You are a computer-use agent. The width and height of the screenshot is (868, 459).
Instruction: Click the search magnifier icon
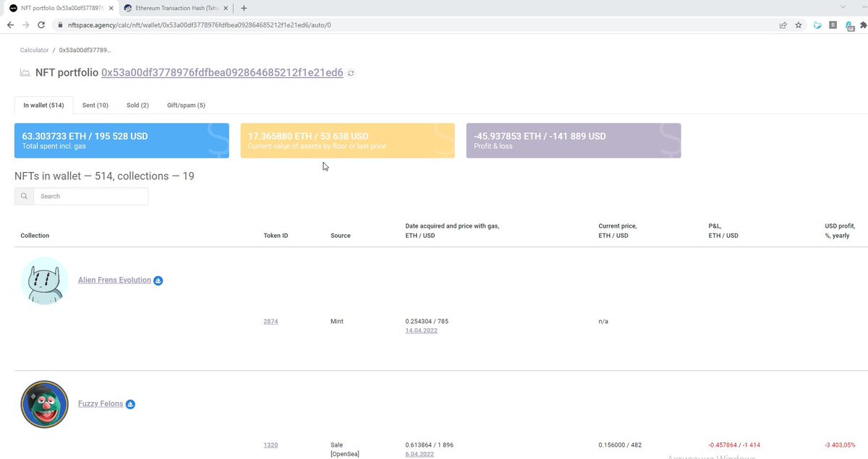pyautogui.click(x=24, y=196)
